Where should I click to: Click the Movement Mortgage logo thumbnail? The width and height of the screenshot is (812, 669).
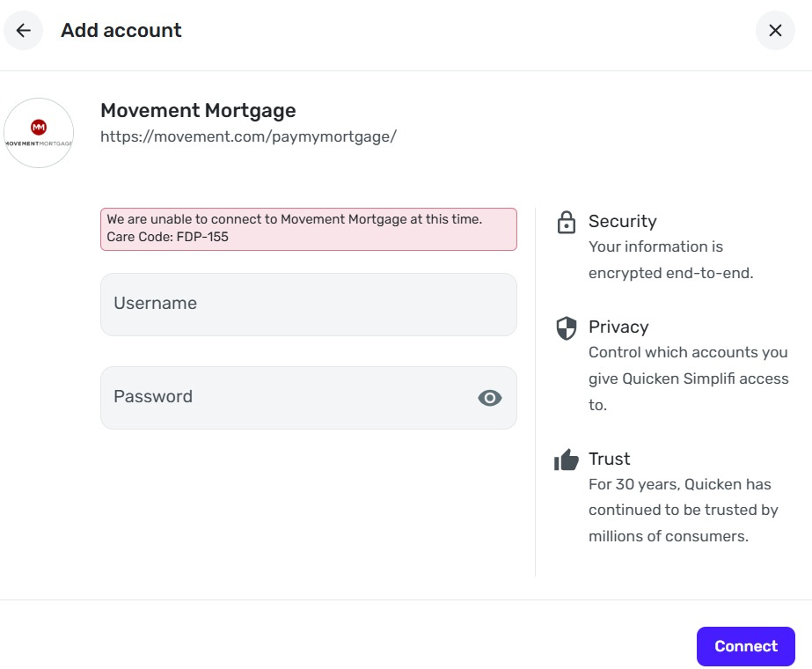39,133
